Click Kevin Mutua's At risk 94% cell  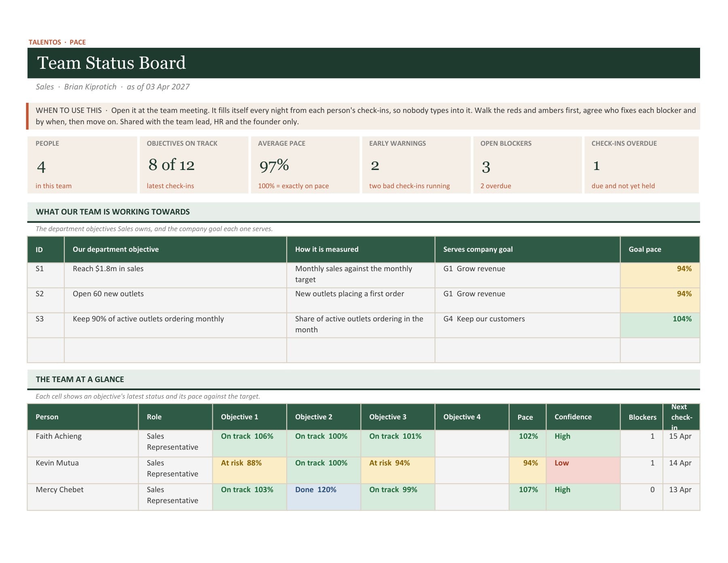398,470
